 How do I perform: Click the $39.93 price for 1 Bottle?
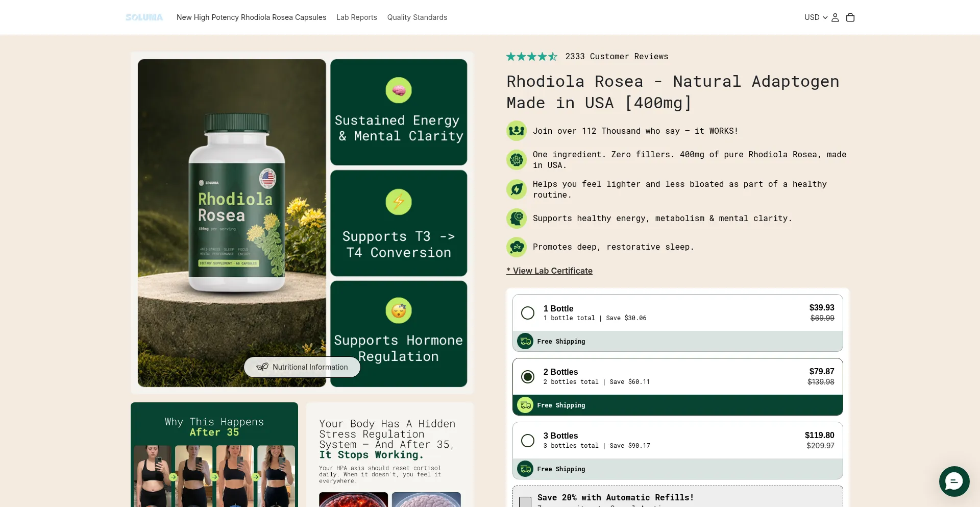[822, 308]
